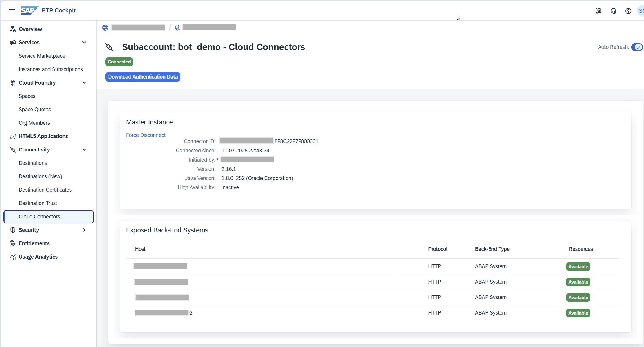Open Usage Analytics page
The image size is (644, 347).
(38, 257)
